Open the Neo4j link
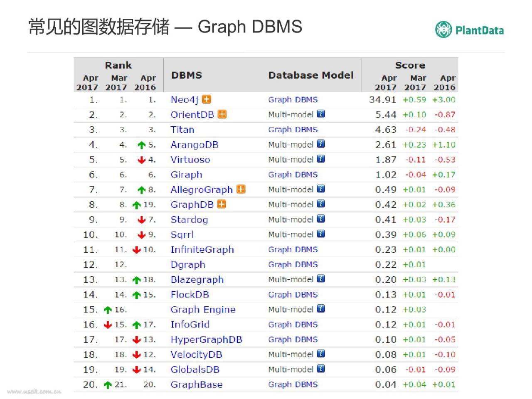Image resolution: width=532 pixels, height=399 pixels. click(x=184, y=100)
